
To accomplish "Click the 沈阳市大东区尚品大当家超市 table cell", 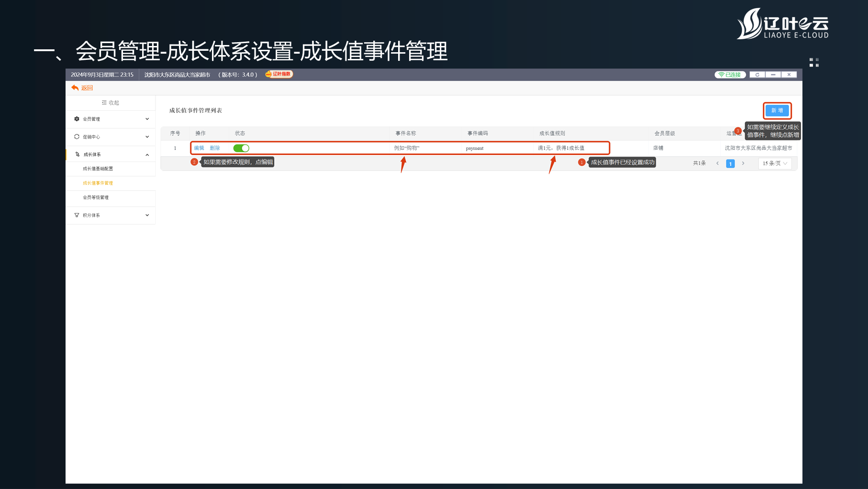I will click(758, 148).
